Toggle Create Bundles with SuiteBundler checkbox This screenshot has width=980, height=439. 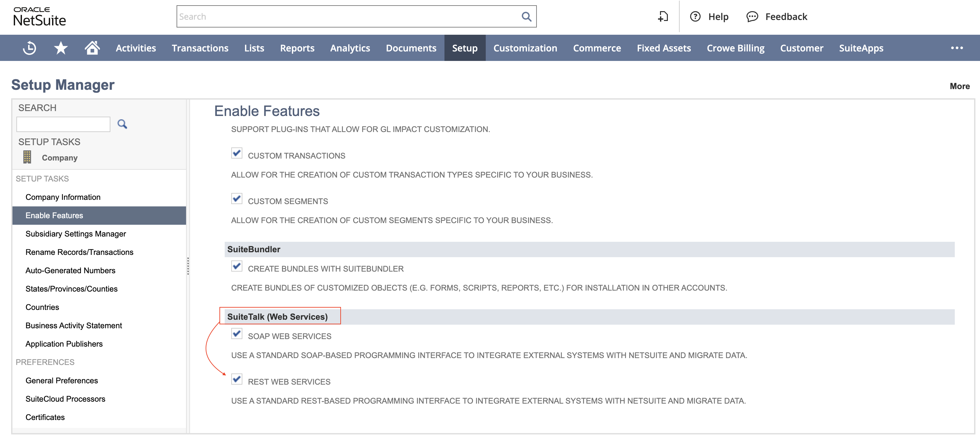tap(236, 266)
